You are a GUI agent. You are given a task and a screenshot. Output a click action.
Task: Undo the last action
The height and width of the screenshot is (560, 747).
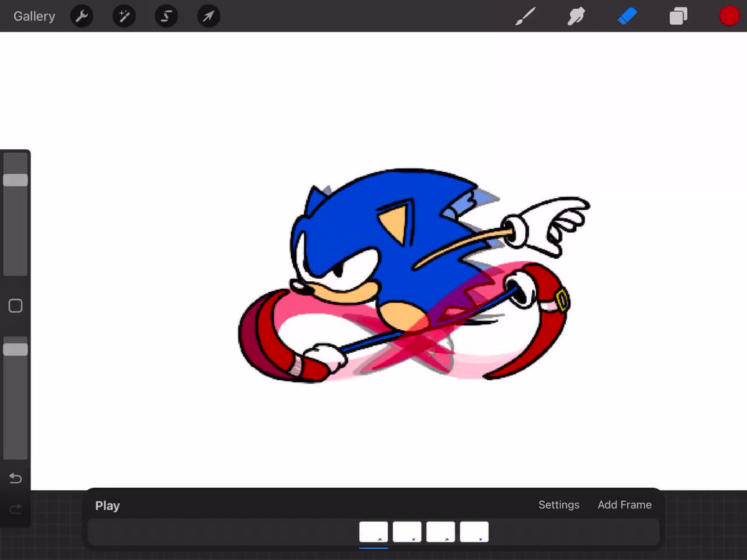(x=16, y=478)
